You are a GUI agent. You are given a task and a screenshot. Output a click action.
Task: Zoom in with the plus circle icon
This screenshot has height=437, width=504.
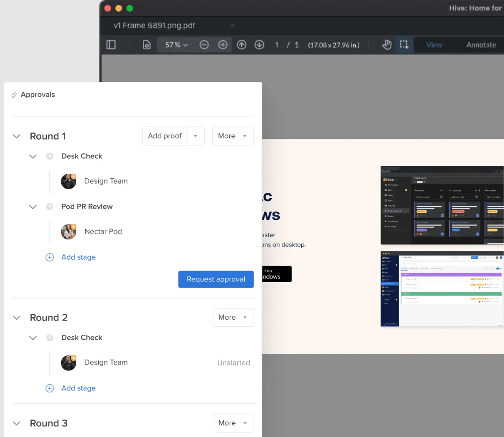(223, 45)
